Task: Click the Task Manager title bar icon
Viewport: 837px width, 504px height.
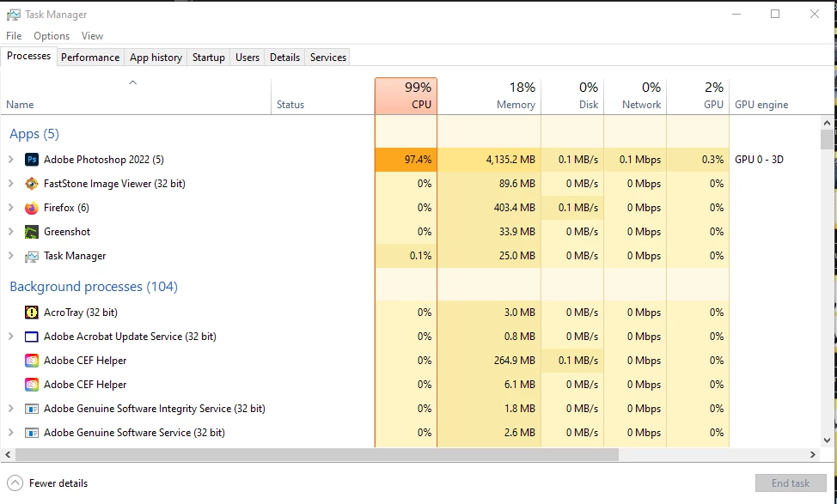Action: [14, 15]
